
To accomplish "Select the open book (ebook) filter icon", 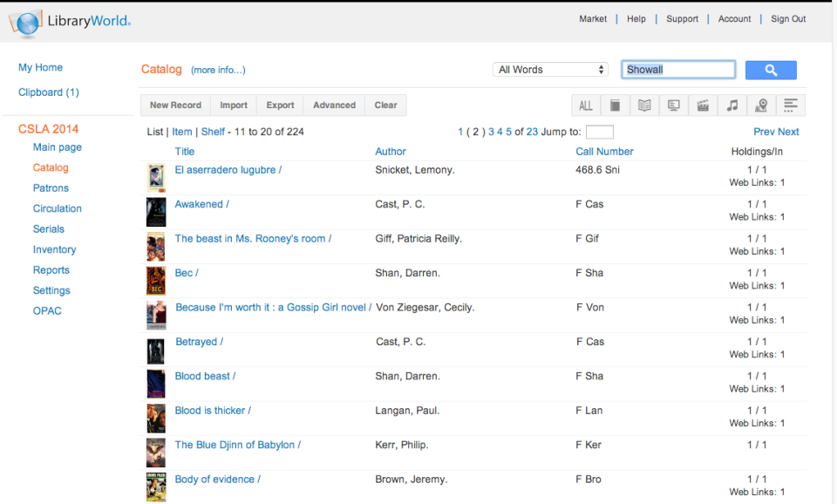I will tap(644, 105).
